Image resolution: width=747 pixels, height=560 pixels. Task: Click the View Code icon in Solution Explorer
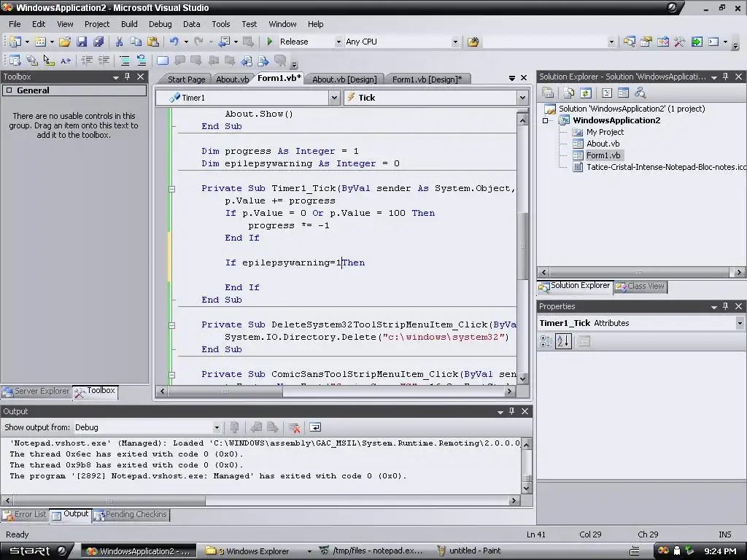(607, 93)
